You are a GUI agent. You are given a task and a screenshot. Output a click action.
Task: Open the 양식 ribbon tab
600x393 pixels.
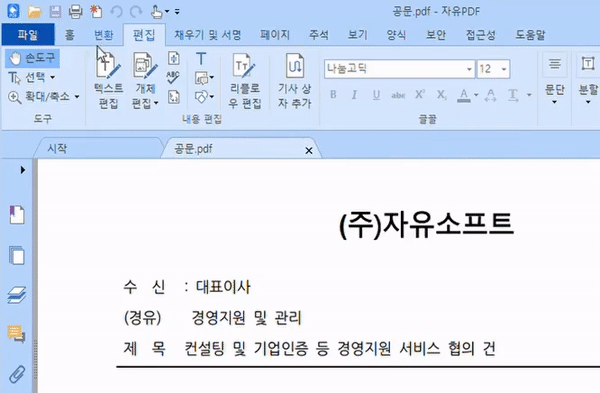point(396,35)
